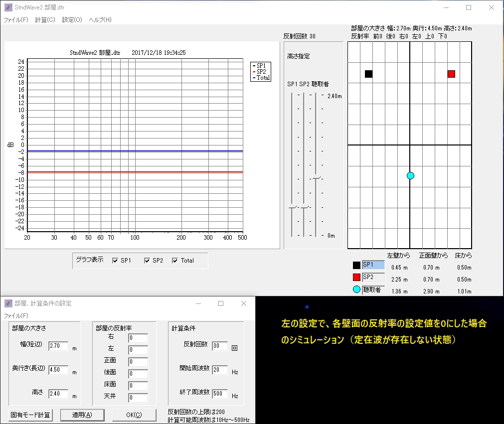Open the ファイル(F) menu in StndWave2 window
504x424 pixels.
16,19
